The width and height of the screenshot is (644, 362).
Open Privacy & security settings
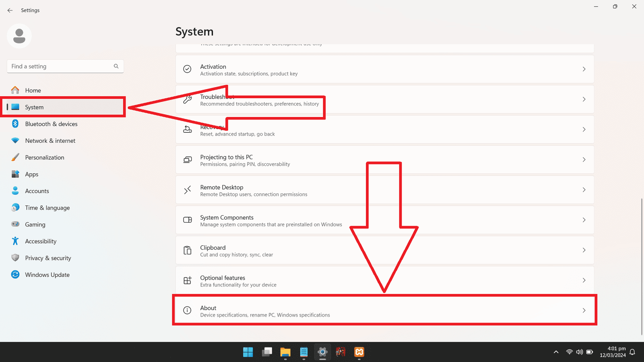[x=48, y=258]
